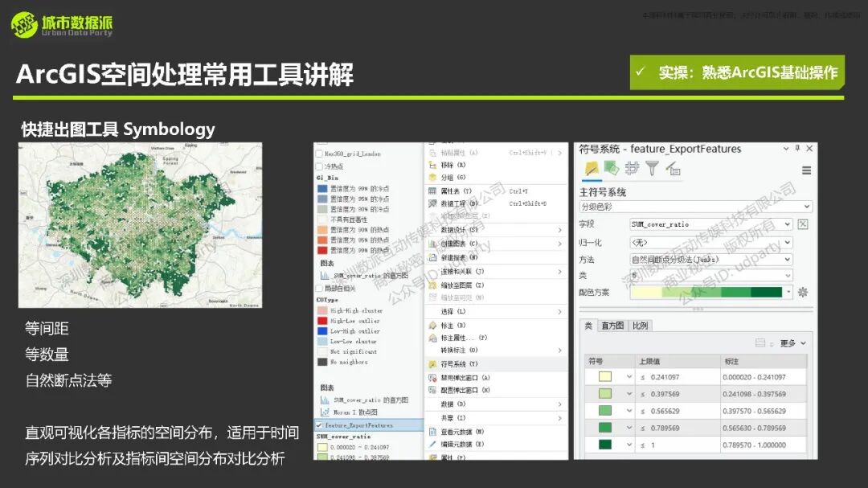Click the 属性表 table icon in context menu
Screen dimensions: 868x488
tap(433, 191)
